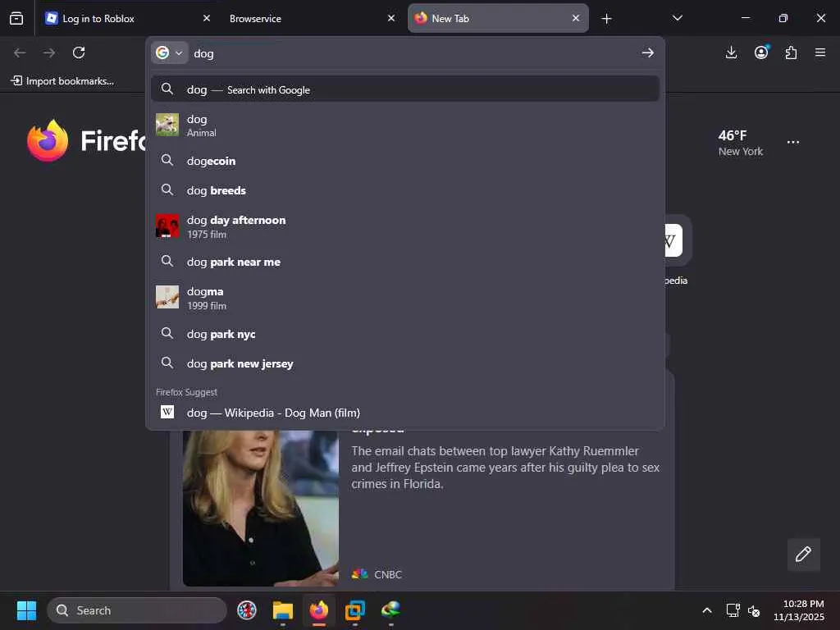This screenshot has height=630, width=840.
Task: Choose the dog Animal suggestion
Action: (405, 126)
